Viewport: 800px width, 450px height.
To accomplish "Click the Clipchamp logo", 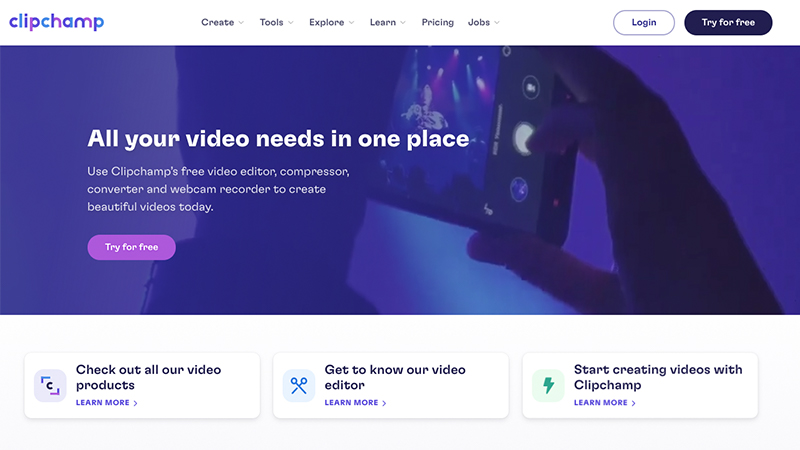I will (57, 21).
